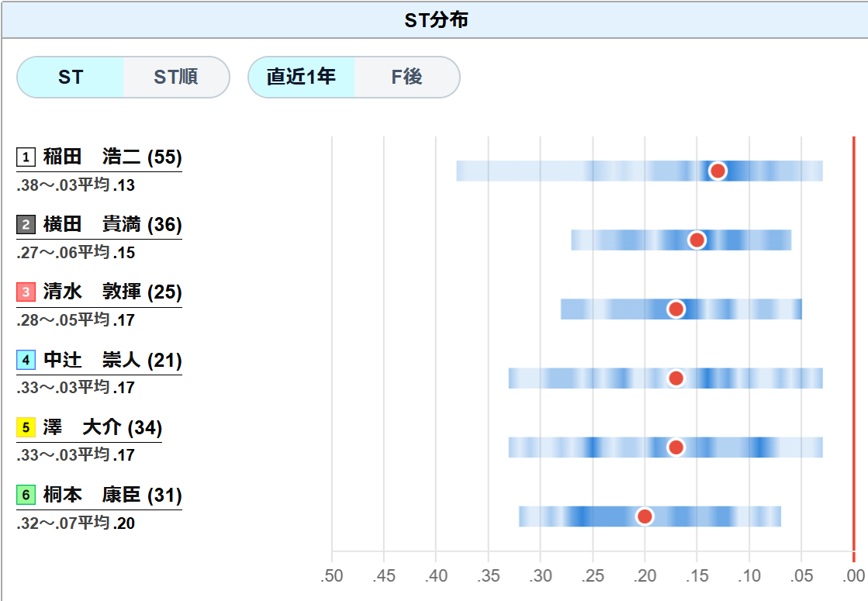The width and height of the screenshot is (868, 601).
Task: Click the ST分布 panel header
Action: [435, 20]
